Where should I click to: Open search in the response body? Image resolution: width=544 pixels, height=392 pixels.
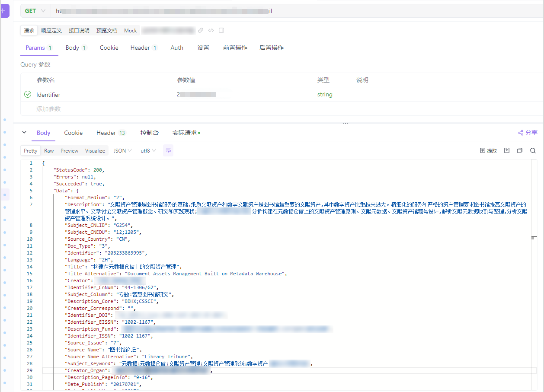(533, 151)
